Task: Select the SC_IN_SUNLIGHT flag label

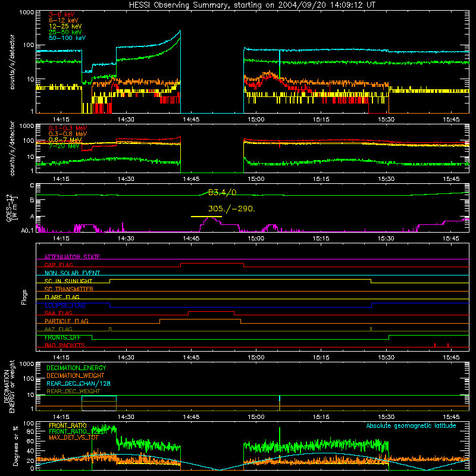Action: click(68, 281)
